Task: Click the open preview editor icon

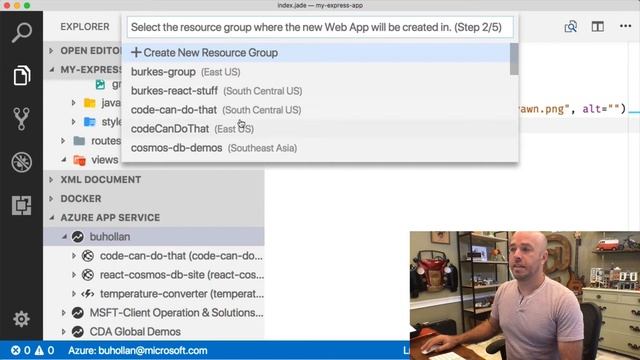Action: pos(571,27)
